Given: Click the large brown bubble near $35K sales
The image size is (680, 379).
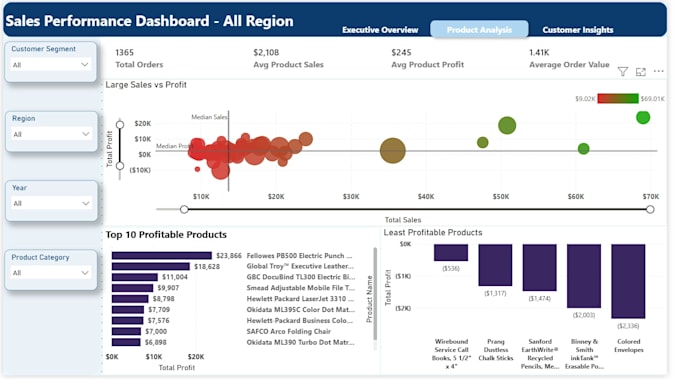Looking at the screenshot, I should pos(392,150).
